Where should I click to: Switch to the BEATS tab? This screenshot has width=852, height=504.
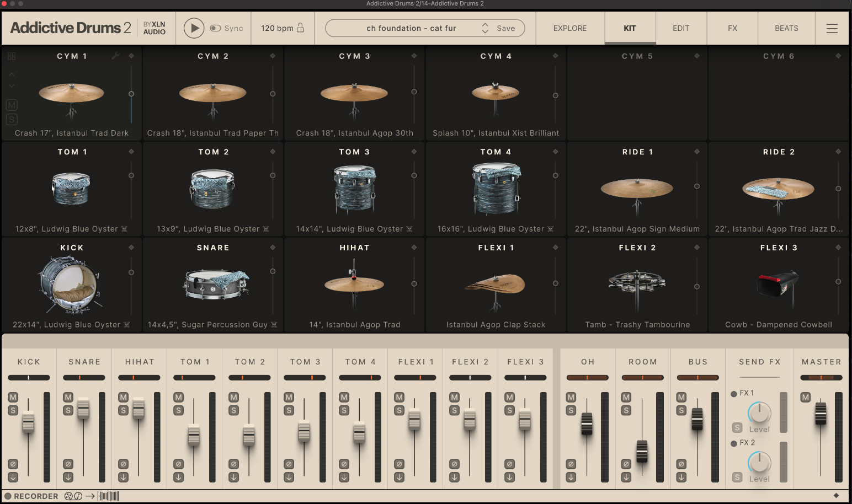point(786,28)
